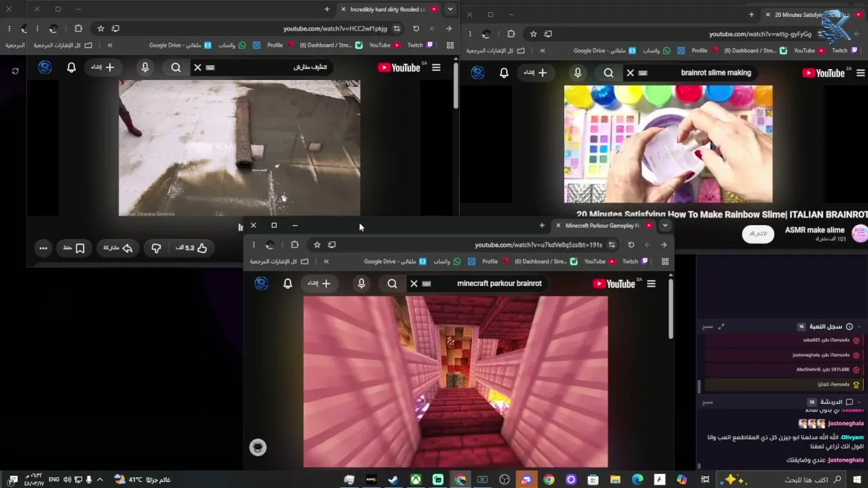
Task: Open Dashboard bookmark in Minecraft parkour window
Action: pyautogui.click(x=545, y=262)
